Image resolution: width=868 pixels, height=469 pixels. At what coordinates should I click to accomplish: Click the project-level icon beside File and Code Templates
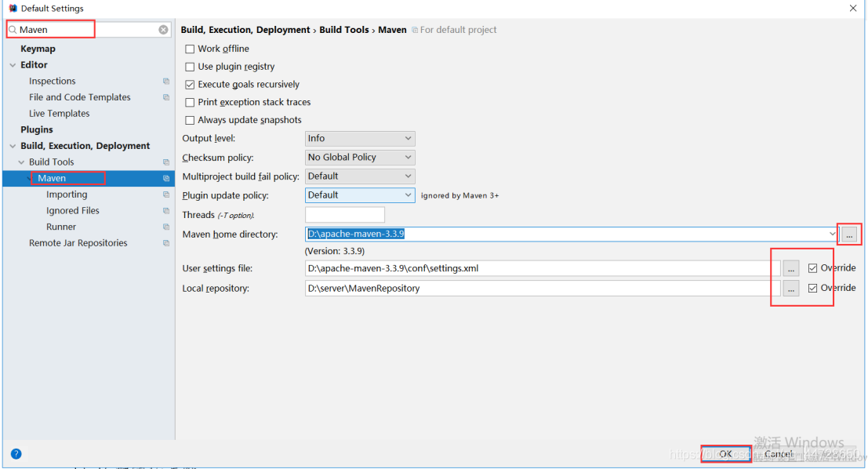pyautogui.click(x=166, y=97)
